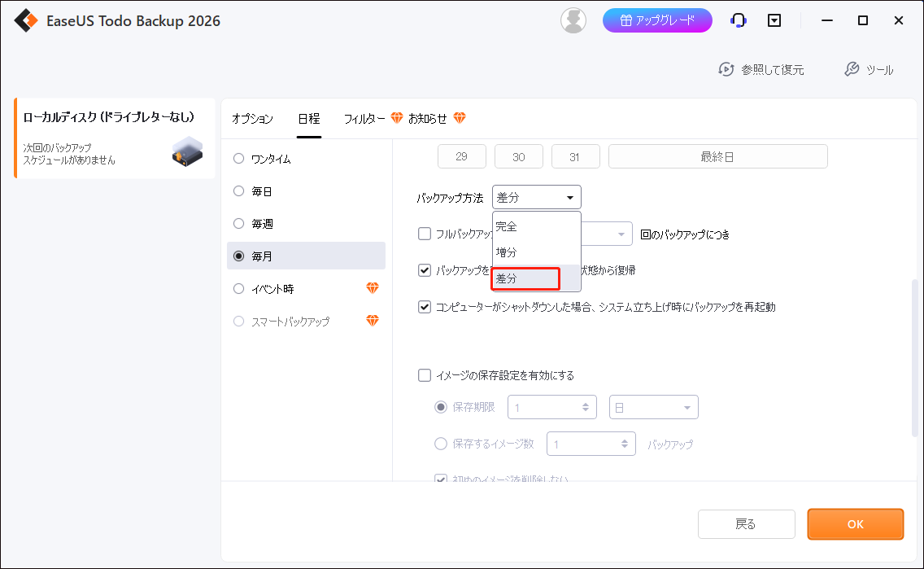Click the EaseUS Todo Backup logo icon
This screenshot has width=924, height=569.
(x=26, y=20)
